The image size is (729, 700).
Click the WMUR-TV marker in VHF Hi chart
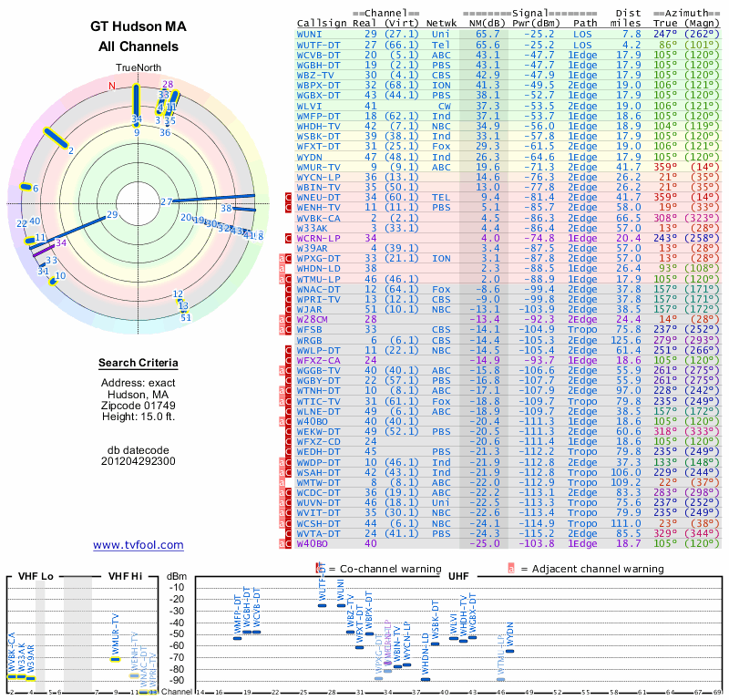point(116,659)
